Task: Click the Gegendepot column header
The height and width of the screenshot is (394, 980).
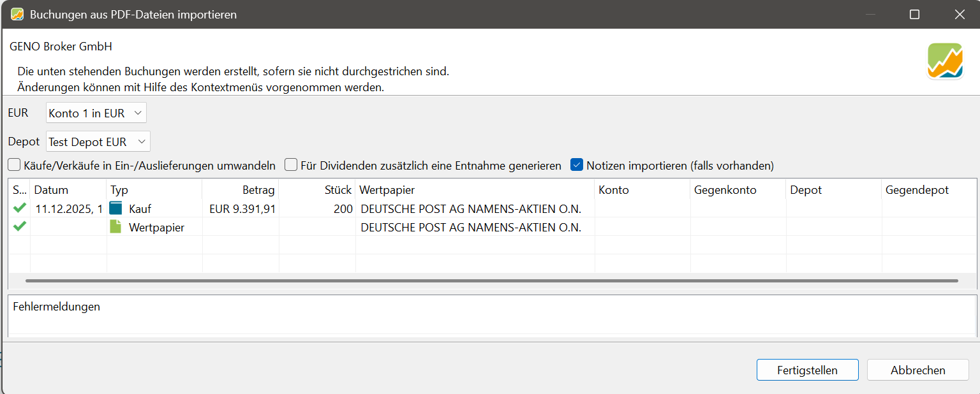Action: click(930, 190)
